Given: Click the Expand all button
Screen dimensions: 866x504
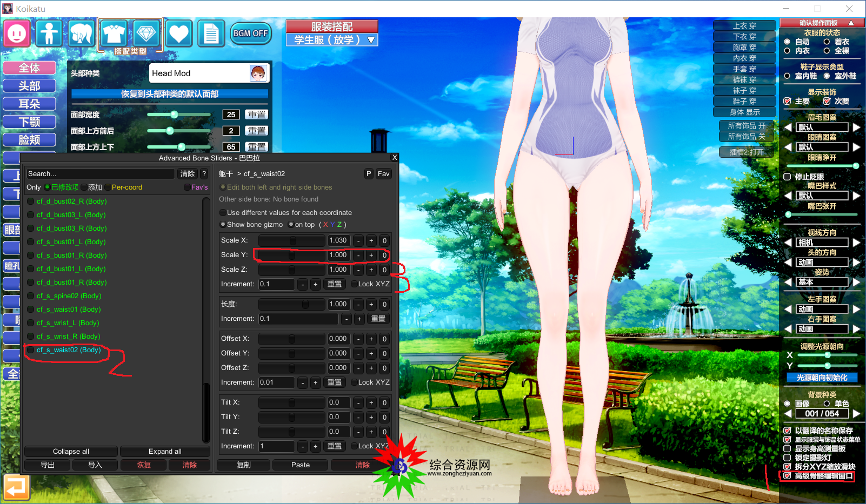Looking at the screenshot, I should pyautogui.click(x=165, y=452).
